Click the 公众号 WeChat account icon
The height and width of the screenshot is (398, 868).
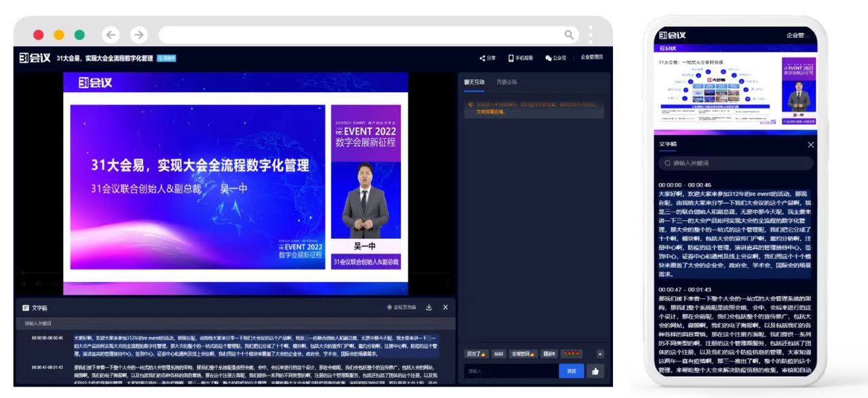point(547,57)
